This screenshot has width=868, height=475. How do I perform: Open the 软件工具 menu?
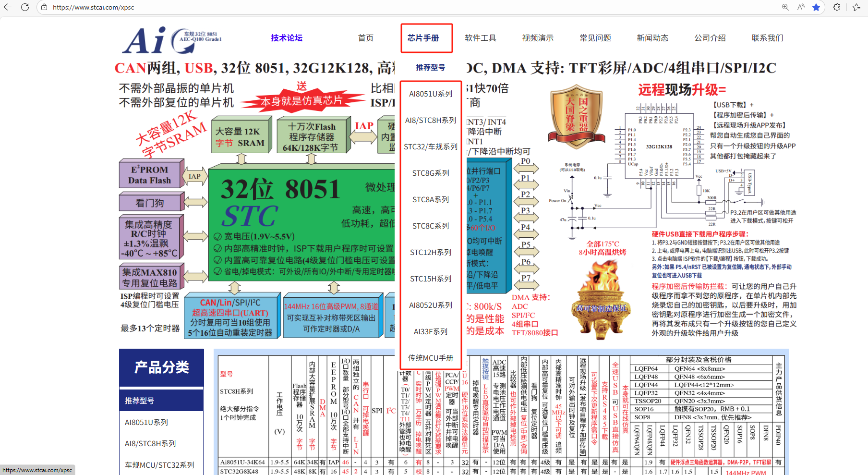point(481,38)
